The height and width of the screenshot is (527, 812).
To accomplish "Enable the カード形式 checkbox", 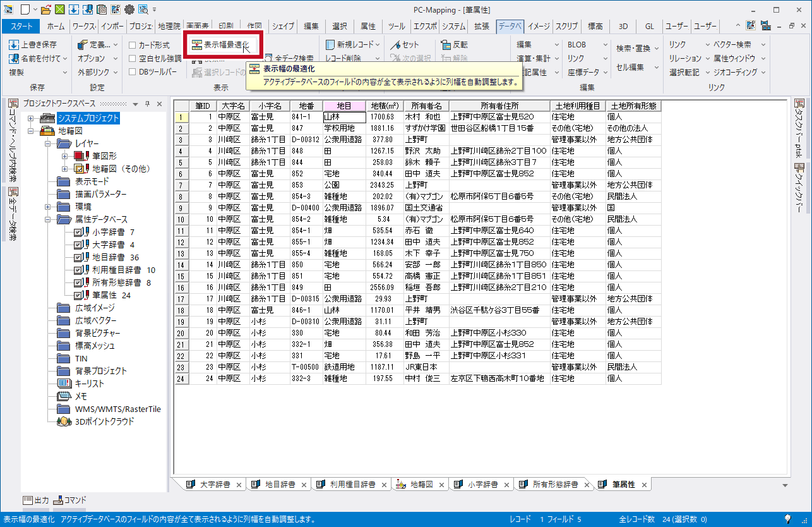I will click(x=132, y=45).
